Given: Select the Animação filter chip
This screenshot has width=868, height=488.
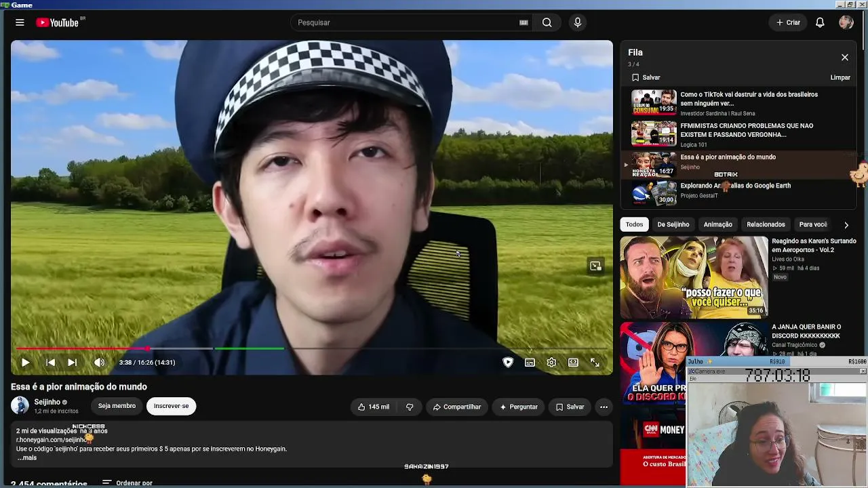Looking at the screenshot, I should [x=717, y=224].
